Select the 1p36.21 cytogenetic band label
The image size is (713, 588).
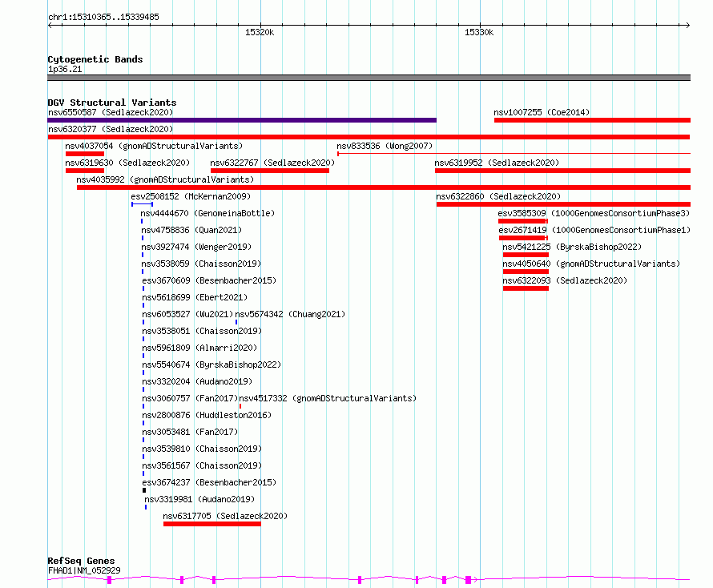(65, 69)
